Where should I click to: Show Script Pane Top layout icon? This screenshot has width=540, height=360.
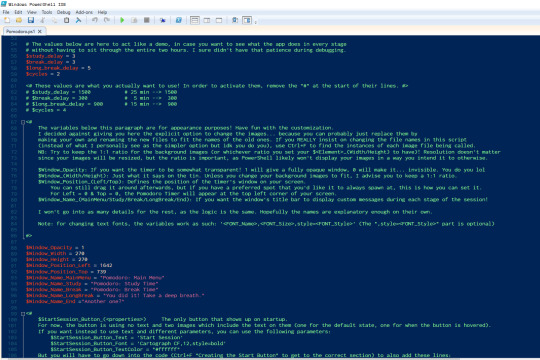click(x=195, y=20)
